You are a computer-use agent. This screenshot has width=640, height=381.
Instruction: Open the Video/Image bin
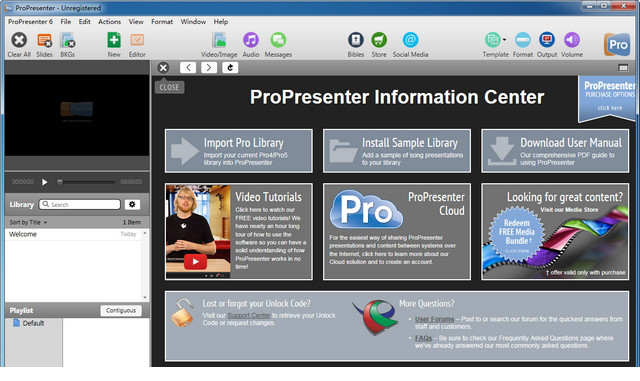219,40
